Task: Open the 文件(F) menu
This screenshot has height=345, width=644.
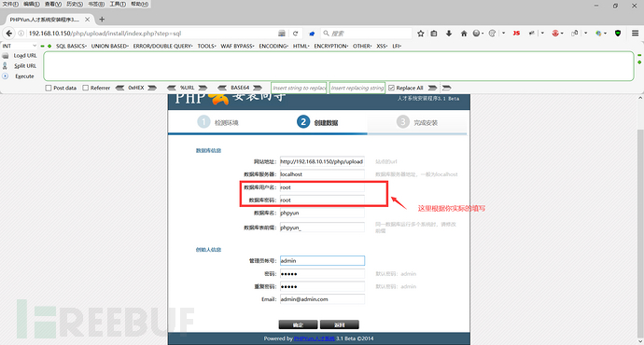Action: tap(10, 4)
